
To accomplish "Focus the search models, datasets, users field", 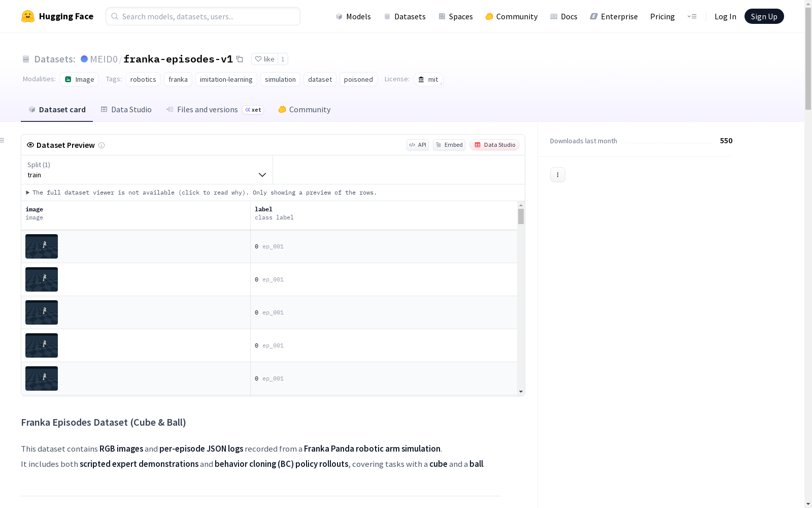I will coord(203,16).
